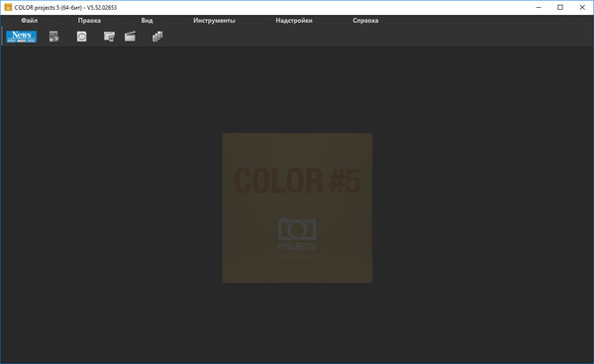
Task: Minimize the COLOR projects window
Action: tap(539, 7)
